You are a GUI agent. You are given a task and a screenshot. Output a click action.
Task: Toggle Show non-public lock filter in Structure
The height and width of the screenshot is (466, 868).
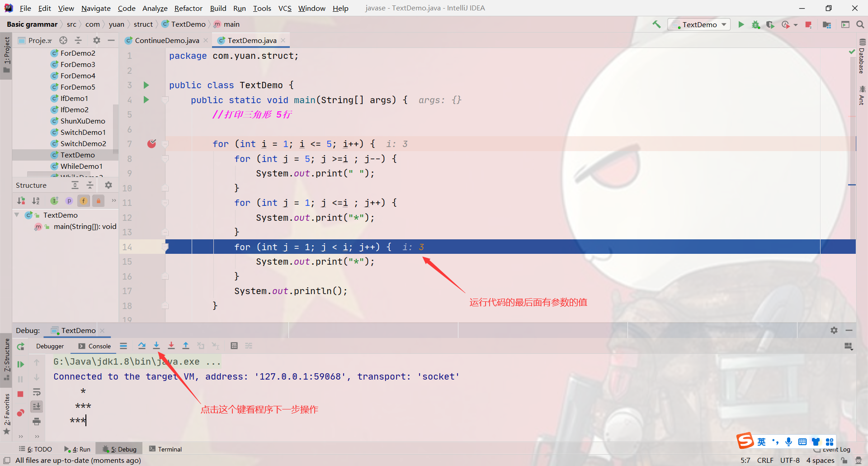[x=98, y=201]
